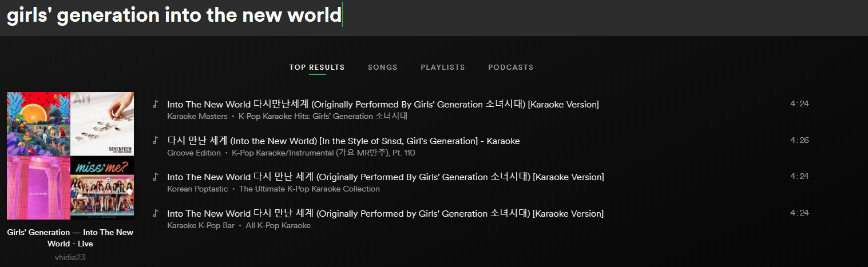The height and width of the screenshot is (267, 868).
Task: Open the Karaoke Masters artist link
Action: click(197, 116)
